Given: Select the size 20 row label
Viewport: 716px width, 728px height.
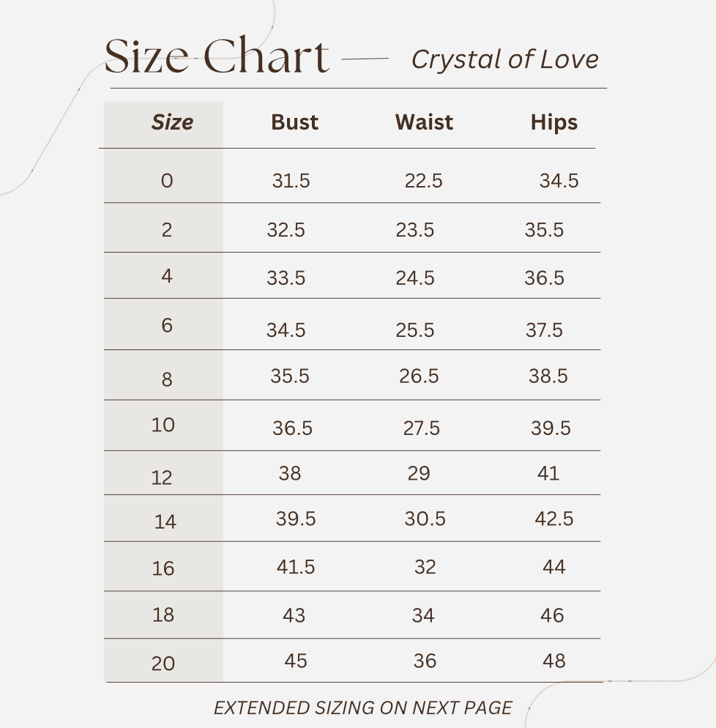Looking at the screenshot, I should (x=163, y=664).
